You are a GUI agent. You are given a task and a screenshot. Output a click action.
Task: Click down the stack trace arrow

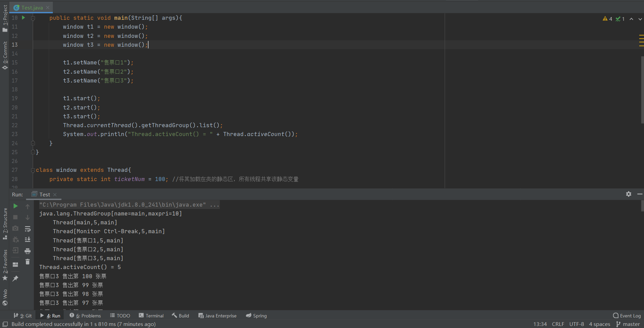tap(28, 217)
